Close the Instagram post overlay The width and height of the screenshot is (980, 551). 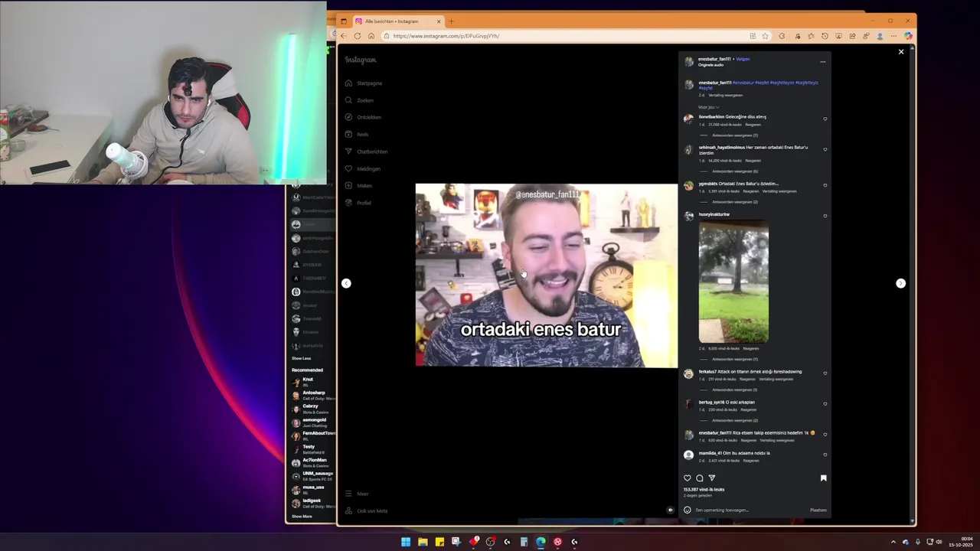901,52
